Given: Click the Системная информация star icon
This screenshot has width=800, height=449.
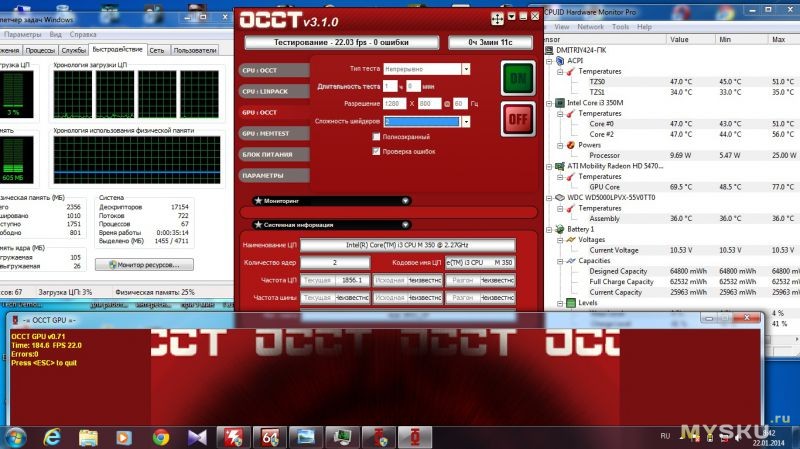Looking at the screenshot, I should pyautogui.click(x=258, y=224).
